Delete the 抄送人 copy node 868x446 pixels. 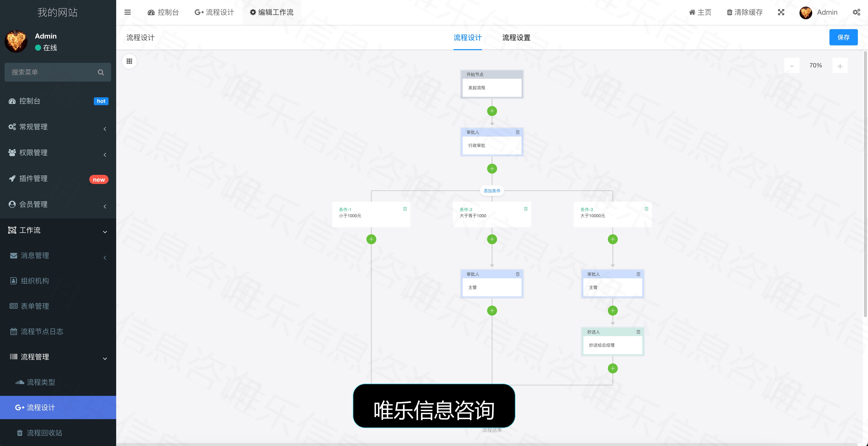pos(638,332)
